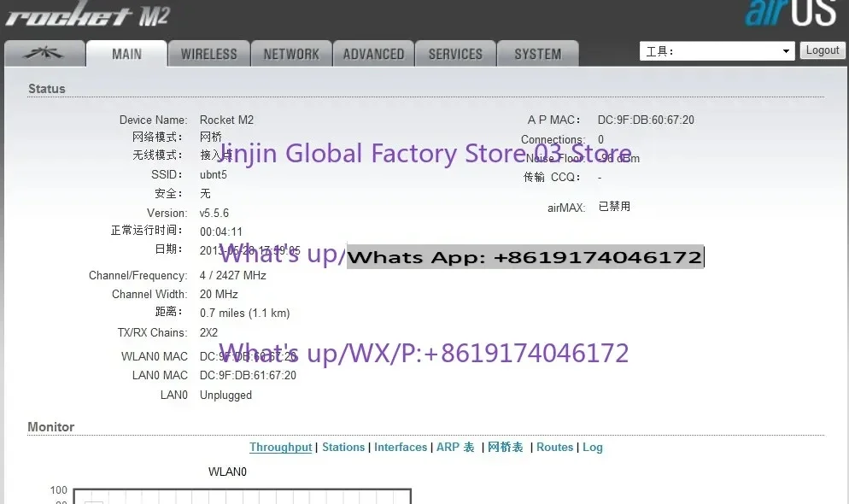849x504 pixels.
Task: Open the Ubiquiti logo tab
Action: click(44, 54)
